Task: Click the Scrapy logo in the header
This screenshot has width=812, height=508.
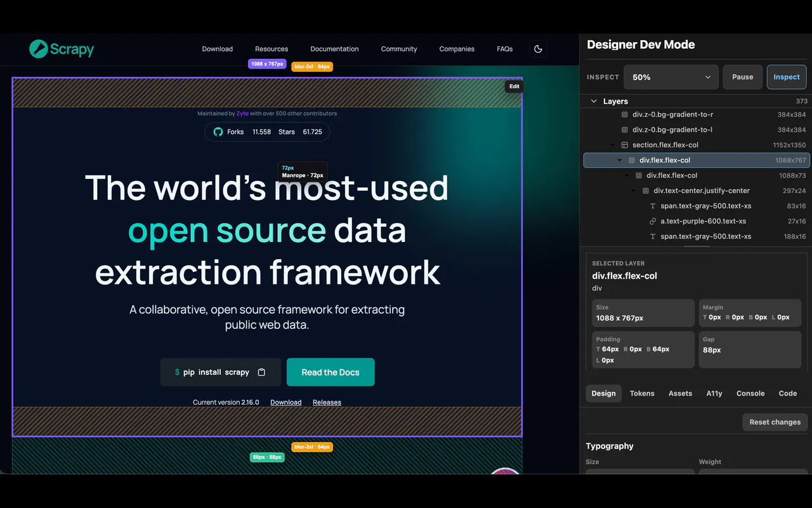Action: (x=62, y=49)
